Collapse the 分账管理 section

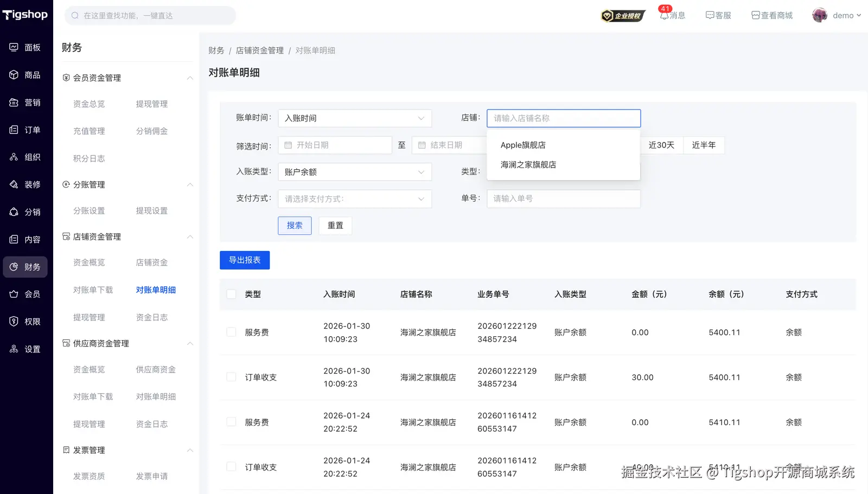tap(190, 185)
